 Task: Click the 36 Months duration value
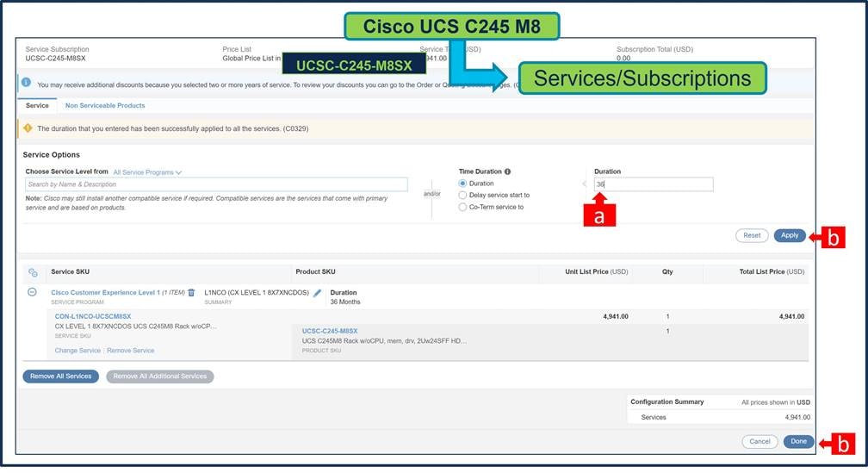pyautogui.click(x=344, y=302)
